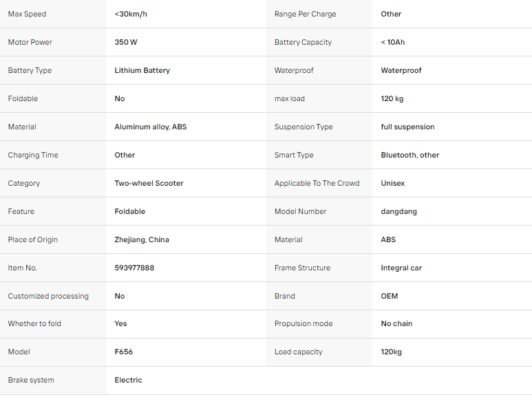This screenshot has height=397, width=532.
Task: Select the Zhejiang, China origin value
Action: pyautogui.click(x=142, y=239)
